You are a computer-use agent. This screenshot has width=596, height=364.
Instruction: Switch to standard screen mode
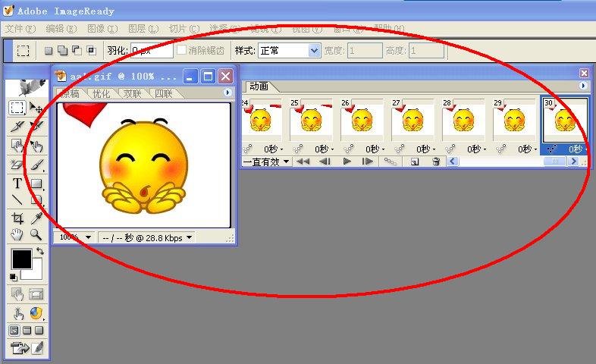(14, 331)
